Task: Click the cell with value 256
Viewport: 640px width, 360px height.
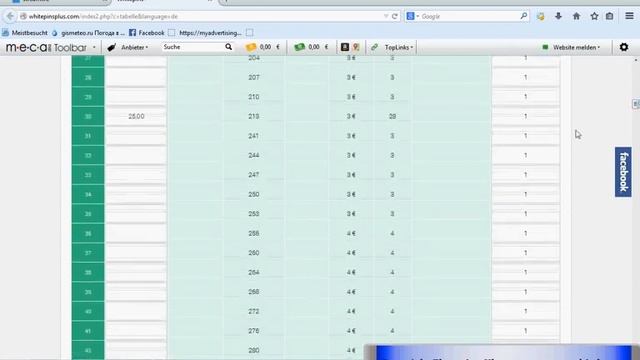Action: tap(254, 233)
